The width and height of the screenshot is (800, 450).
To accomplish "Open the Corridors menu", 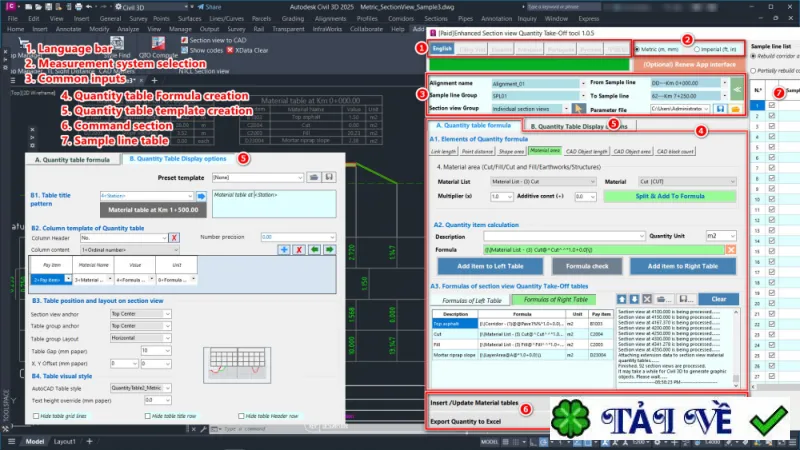I will [x=401, y=18].
